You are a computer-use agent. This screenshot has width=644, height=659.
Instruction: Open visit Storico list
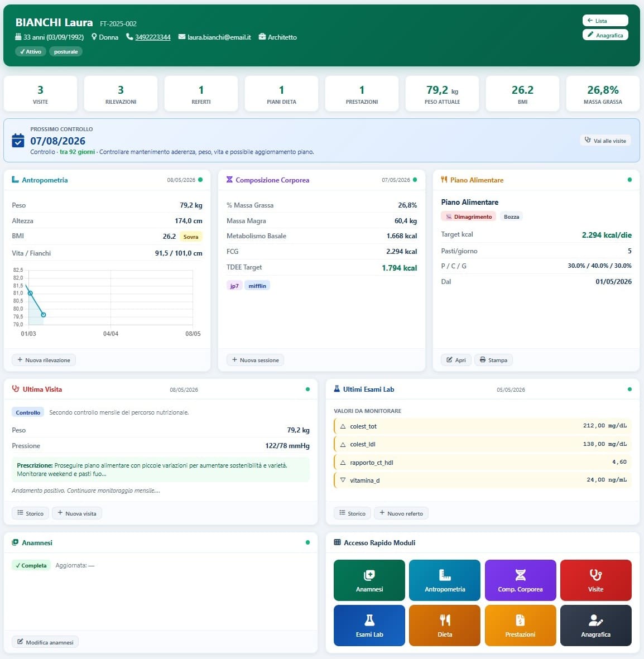tap(30, 513)
